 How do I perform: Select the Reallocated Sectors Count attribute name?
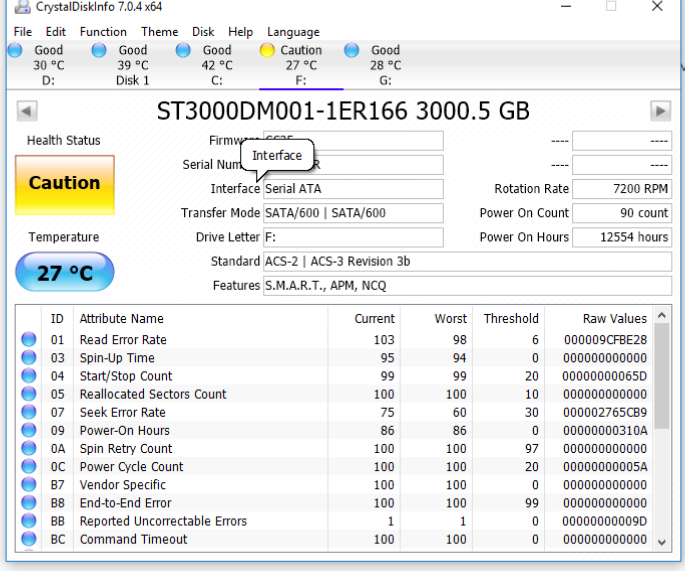(x=153, y=394)
